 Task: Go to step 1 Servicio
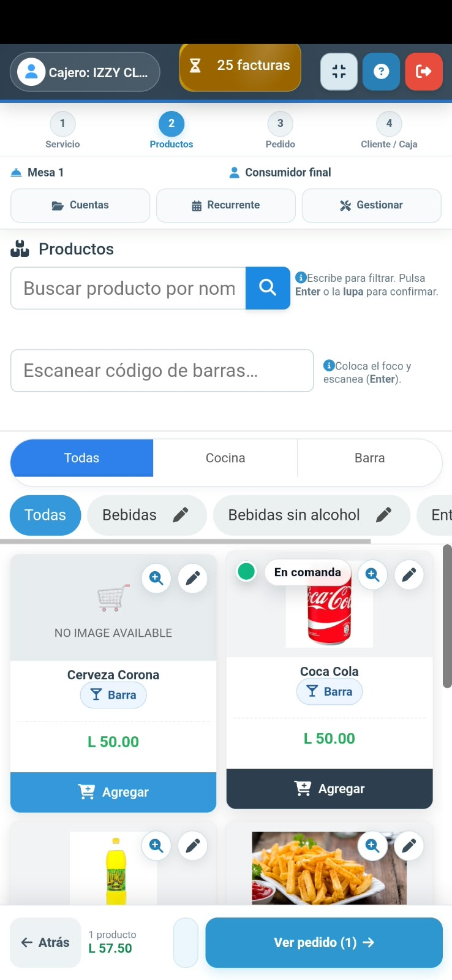pyautogui.click(x=62, y=131)
